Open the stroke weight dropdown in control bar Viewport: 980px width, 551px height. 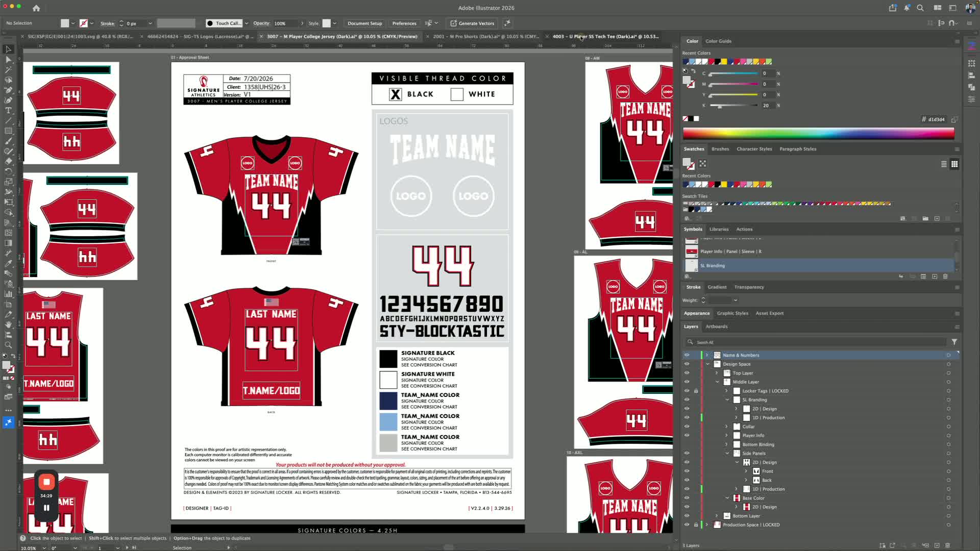tap(150, 23)
